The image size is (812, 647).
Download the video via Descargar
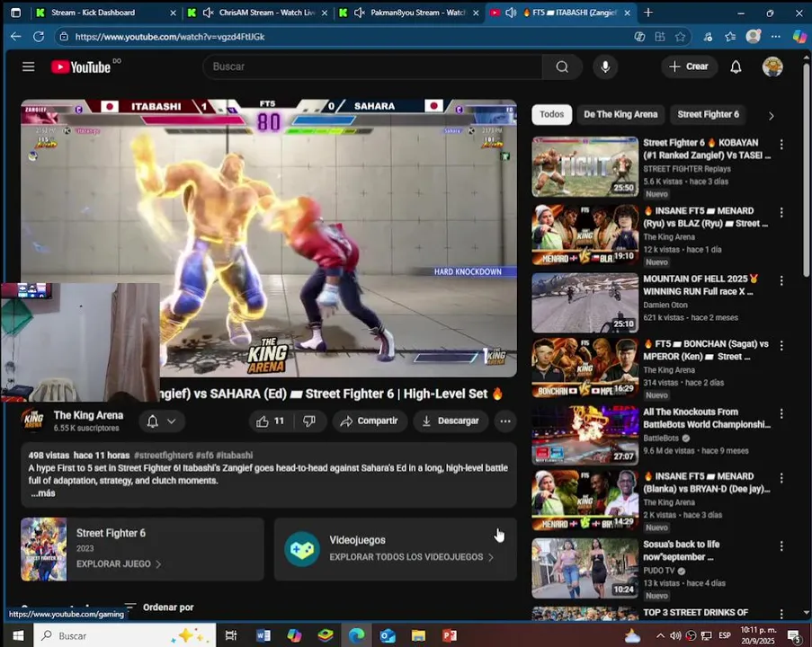(450, 421)
